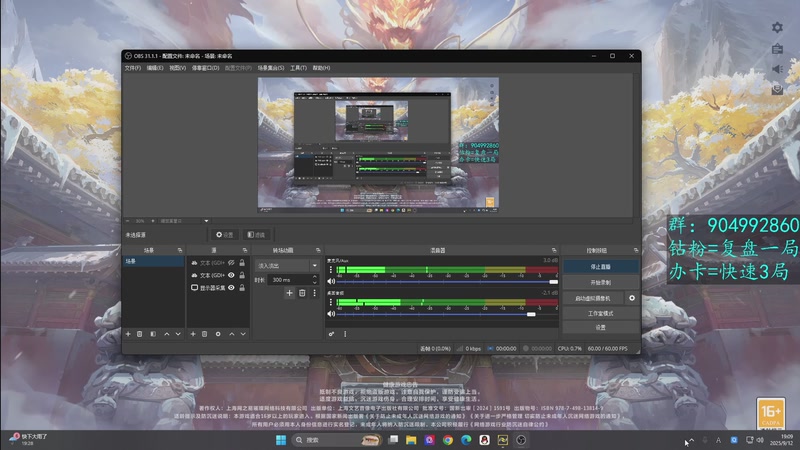Open the 场景集合(S) menu
Screen dimensions: 800x450
click(x=271, y=68)
